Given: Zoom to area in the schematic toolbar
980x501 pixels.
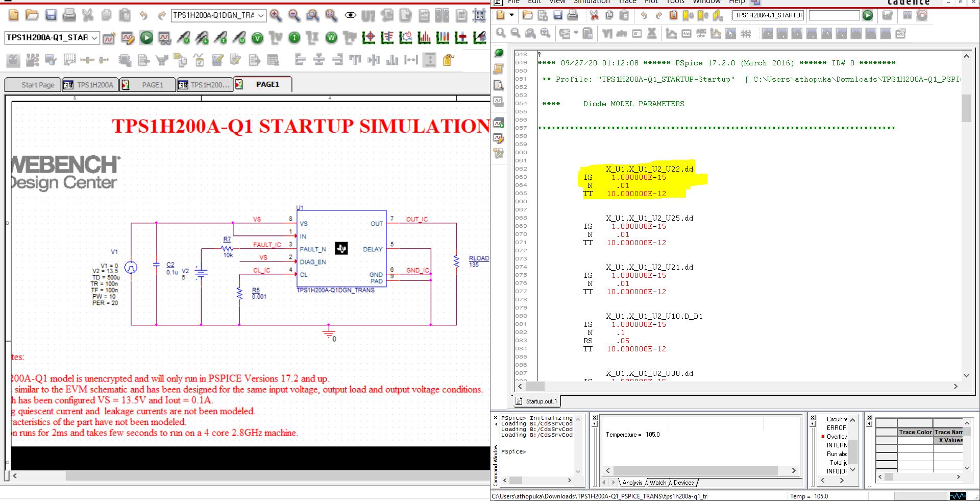Looking at the screenshot, I should [x=312, y=15].
